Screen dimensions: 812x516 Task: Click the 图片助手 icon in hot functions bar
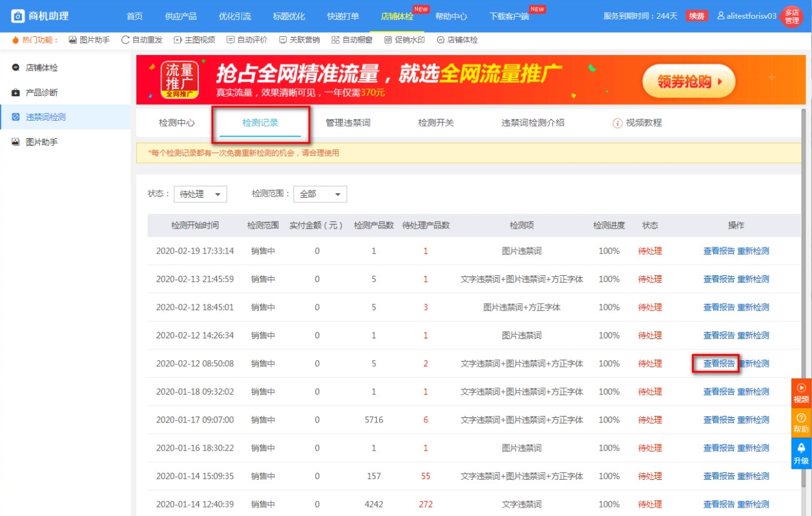pyautogui.click(x=73, y=40)
